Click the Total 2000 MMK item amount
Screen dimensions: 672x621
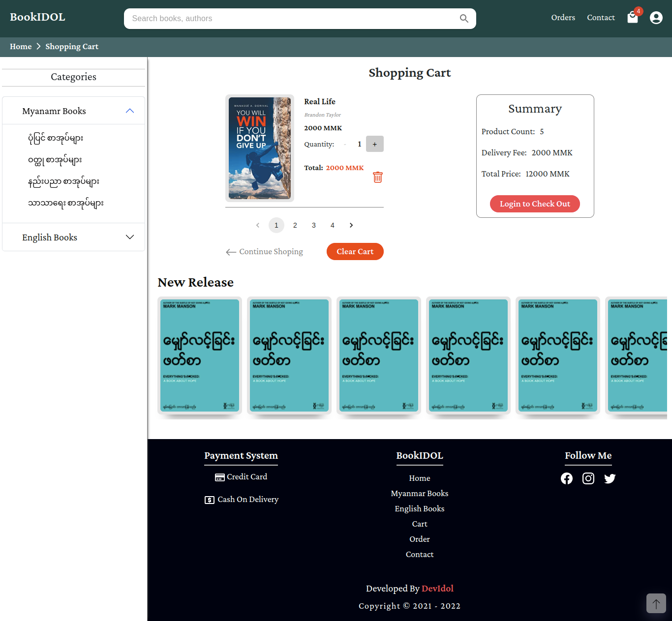click(x=345, y=168)
